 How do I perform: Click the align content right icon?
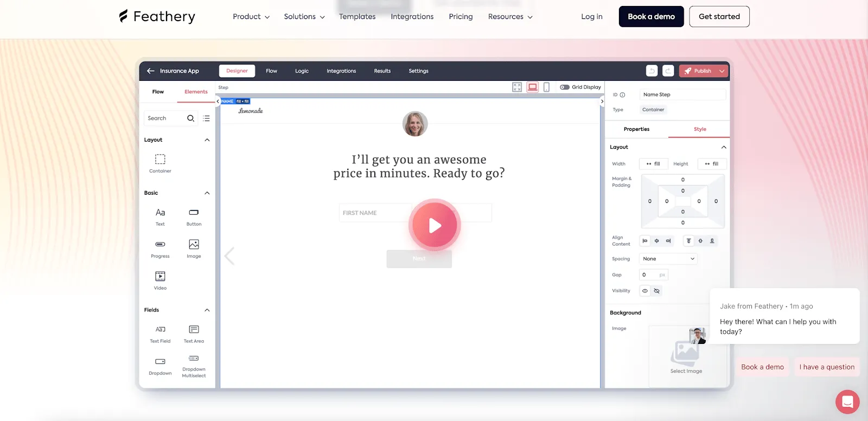[x=668, y=241]
